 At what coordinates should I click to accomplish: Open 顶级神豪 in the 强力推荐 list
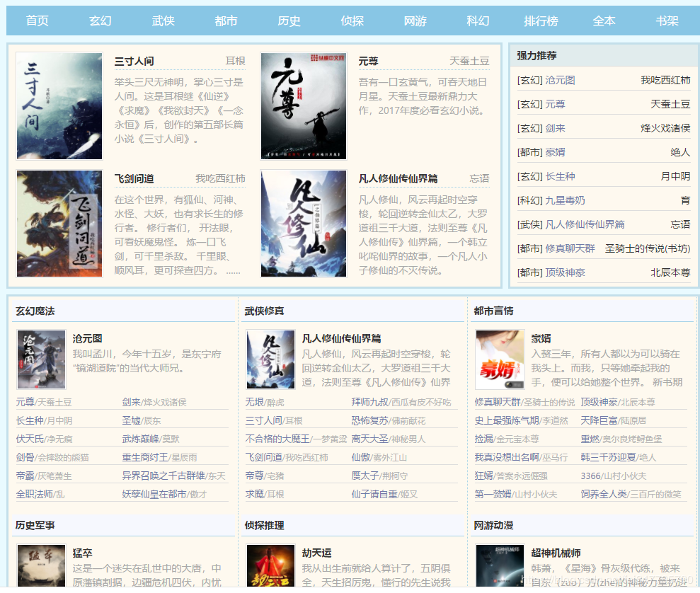click(565, 272)
